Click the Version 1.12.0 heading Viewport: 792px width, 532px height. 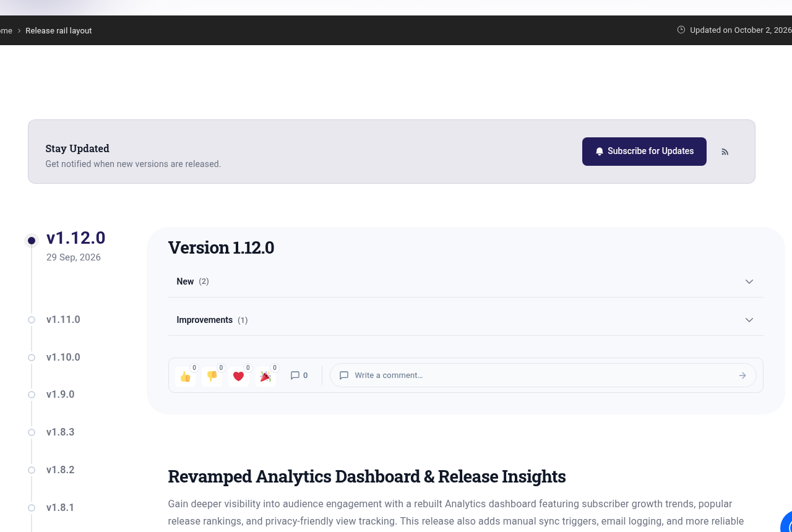[221, 247]
